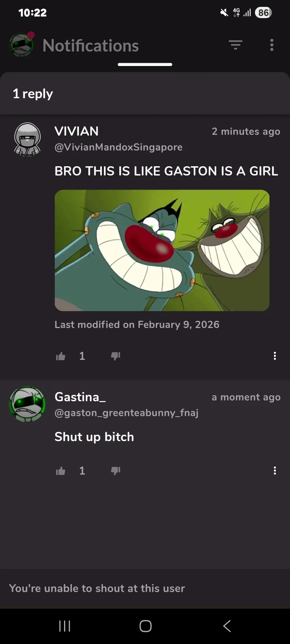Screen dimensions: 290x644
Task: Dislike Gastina_'s reply with thumbs down
Action: 116,471
